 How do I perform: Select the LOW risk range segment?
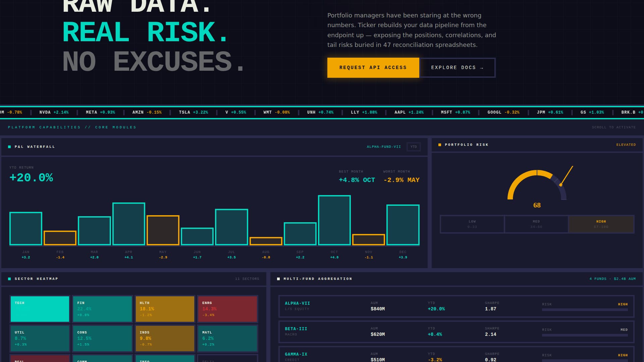(472, 224)
